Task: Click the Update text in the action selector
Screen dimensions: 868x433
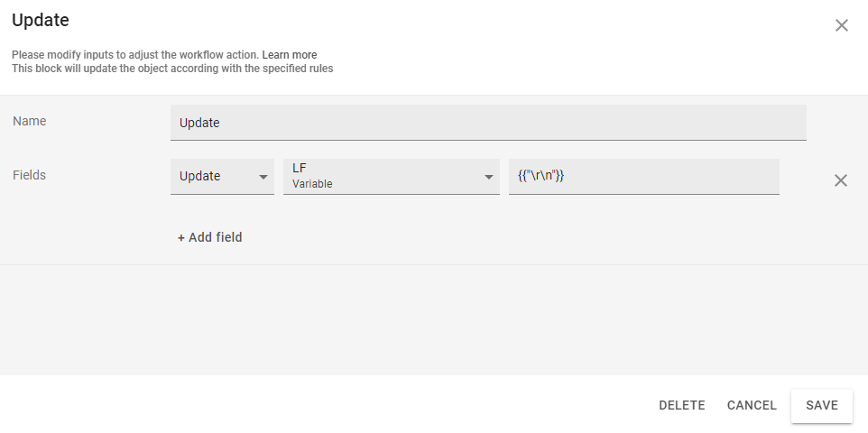Action: pos(200,176)
